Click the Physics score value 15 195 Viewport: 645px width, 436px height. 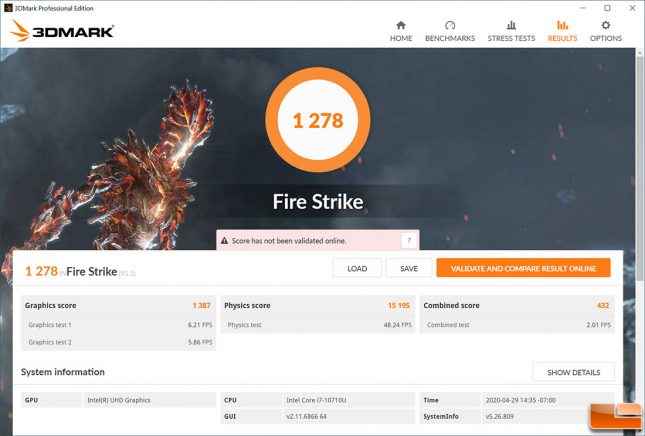tap(399, 305)
